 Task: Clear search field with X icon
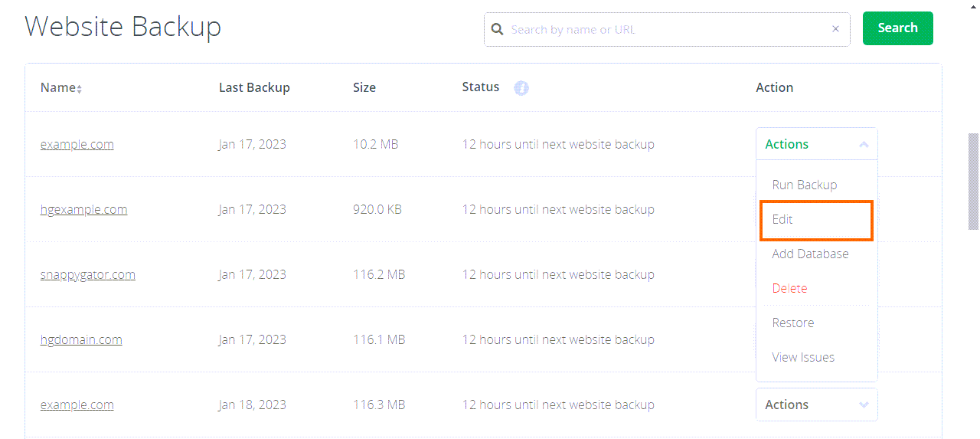tap(835, 29)
